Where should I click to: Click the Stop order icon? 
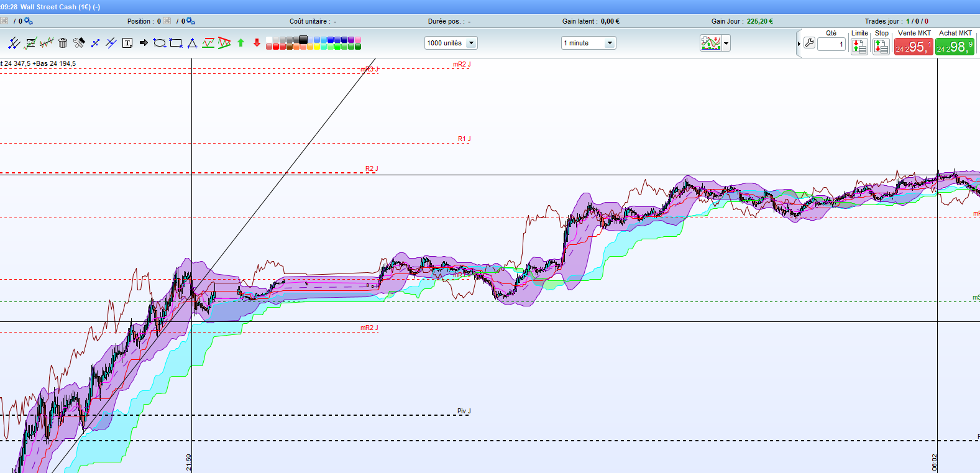tap(881, 46)
